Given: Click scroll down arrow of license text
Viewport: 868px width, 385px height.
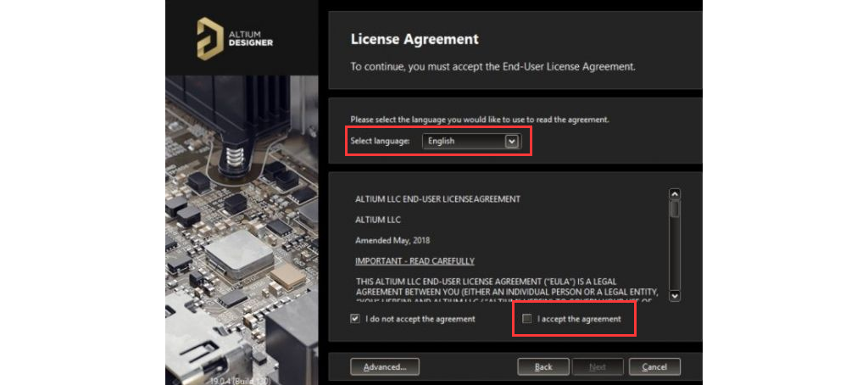Looking at the screenshot, I should tap(674, 296).
